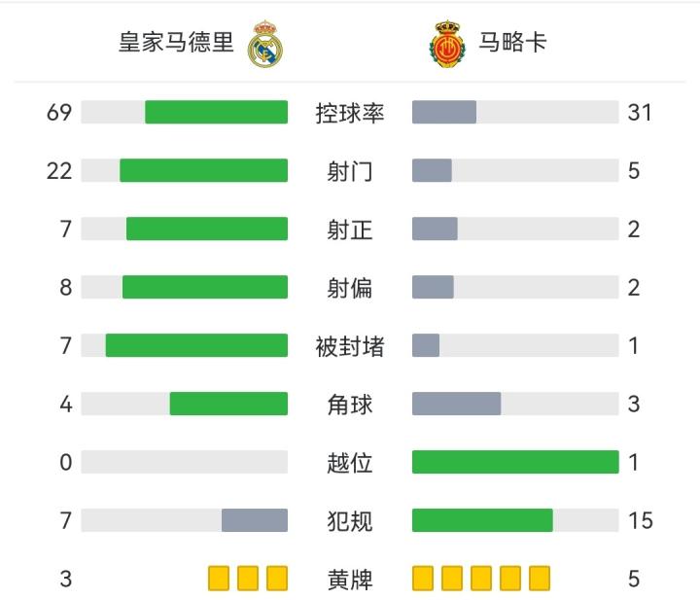The width and height of the screenshot is (700, 600).
Task: Open the 皇家马德里 team name link
Action: pyautogui.click(x=176, y=44)
